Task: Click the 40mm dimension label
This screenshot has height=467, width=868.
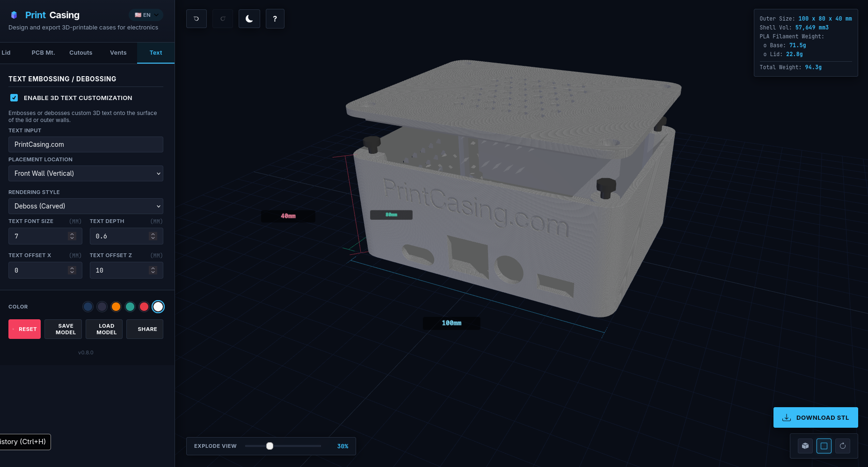Action: point(288,216)
